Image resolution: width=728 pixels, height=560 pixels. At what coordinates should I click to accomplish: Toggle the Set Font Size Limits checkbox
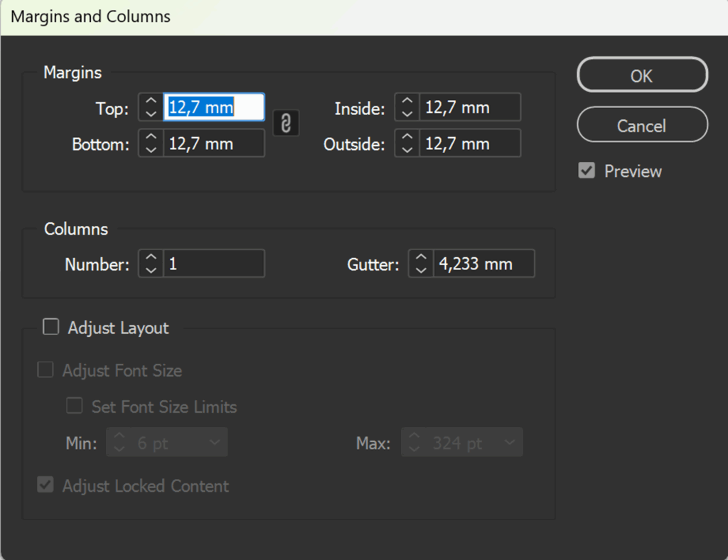[x=74, y=406]
